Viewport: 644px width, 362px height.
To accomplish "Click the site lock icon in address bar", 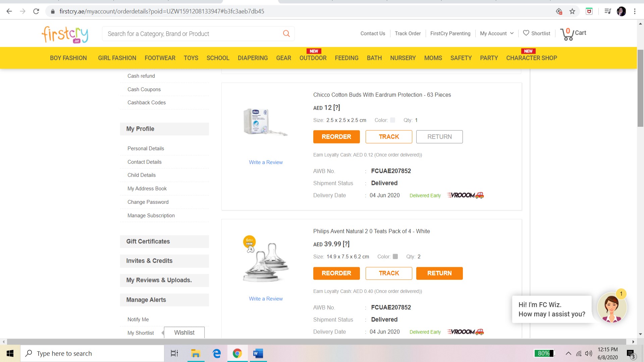I will pos(53,11).
